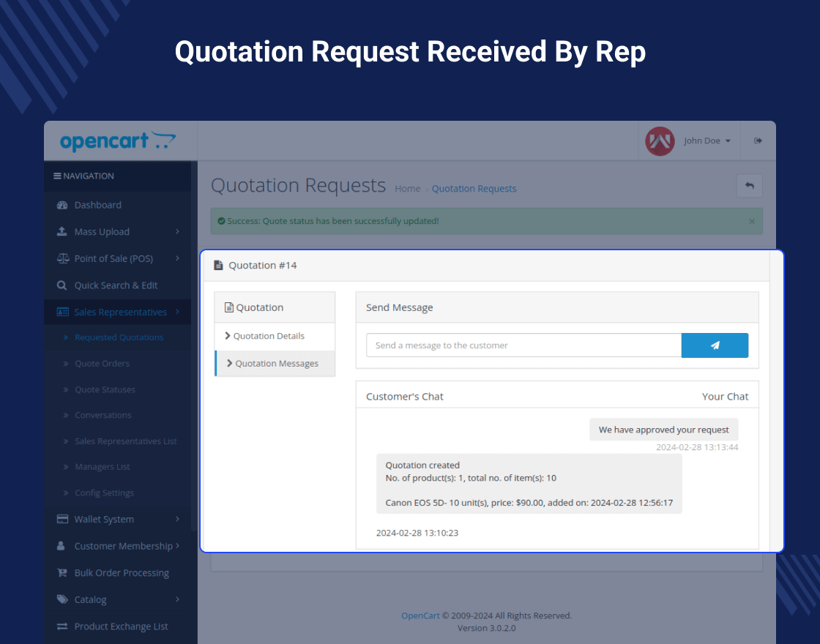Click the 'We have approved your request' message
Image resolution: width=820 pixels, height=644 pixels.
(663, 430)
